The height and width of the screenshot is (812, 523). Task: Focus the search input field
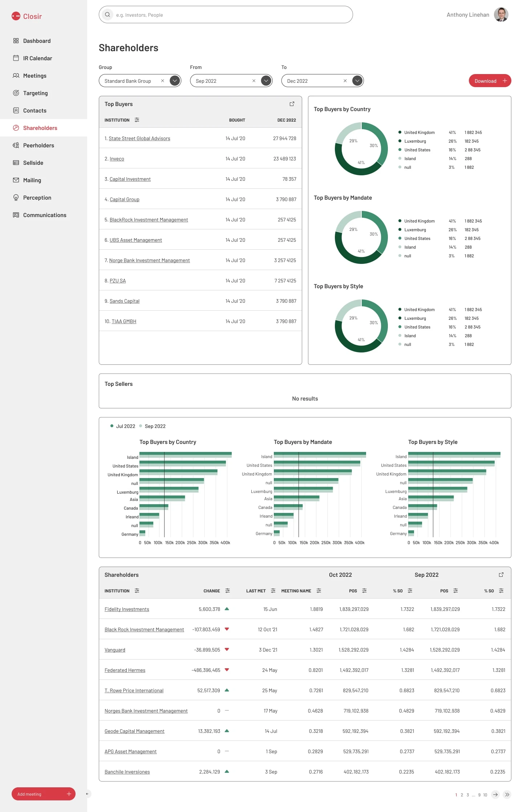click(x=226, y=15)
